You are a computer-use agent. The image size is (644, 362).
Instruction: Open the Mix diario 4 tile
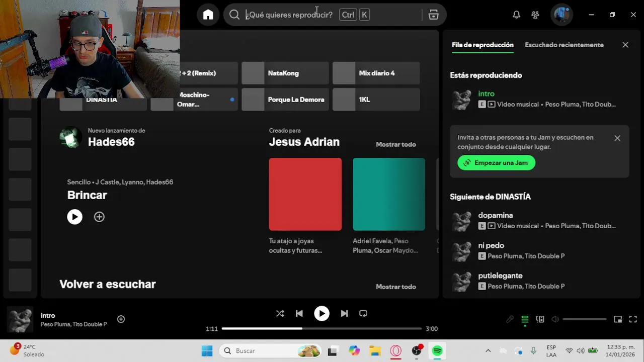pos(376,73)
